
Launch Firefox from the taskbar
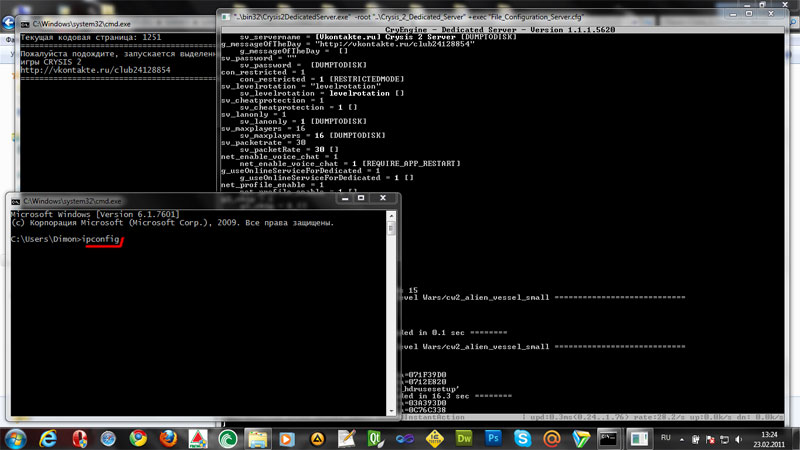[x=168, y=437]
